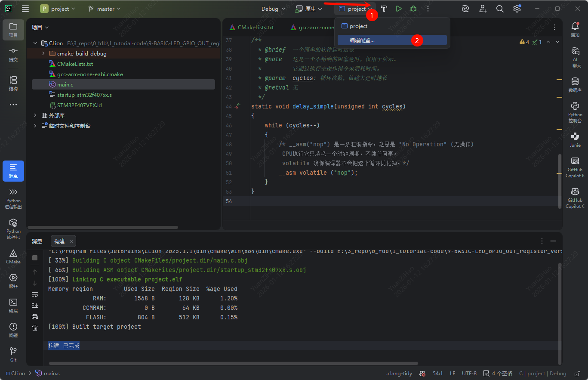
Task: Toggle scroll to end in the build output
Action: pos(35,306)
